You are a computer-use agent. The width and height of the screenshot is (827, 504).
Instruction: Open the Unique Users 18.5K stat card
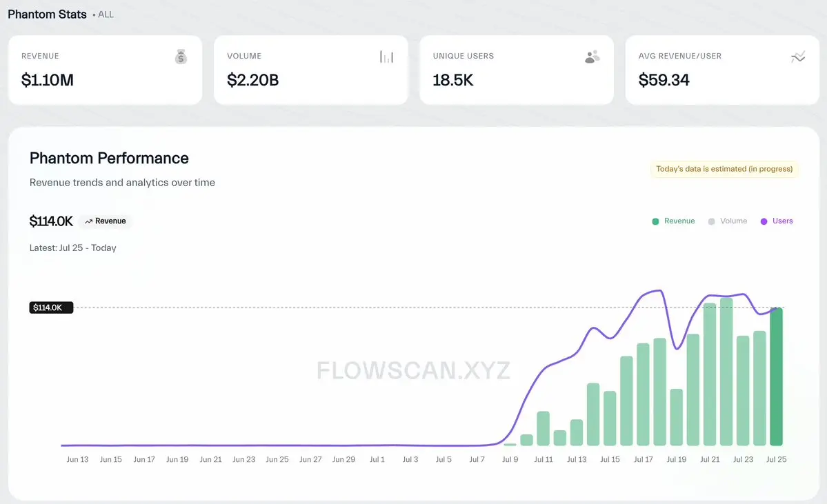point(517,70)
